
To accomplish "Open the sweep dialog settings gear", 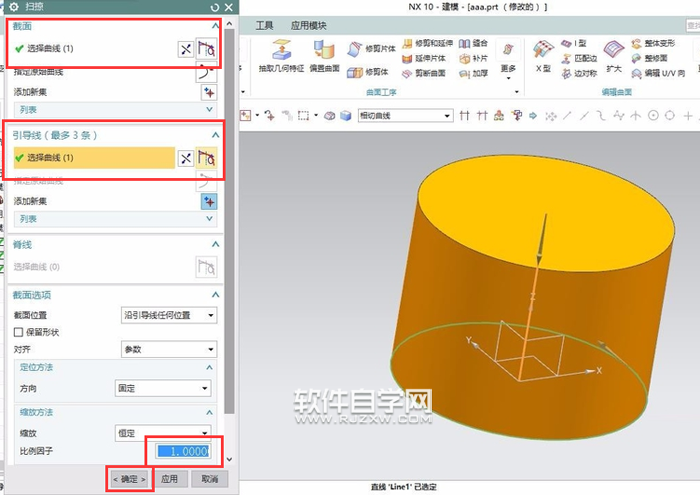I will click(x=14, y=7).
